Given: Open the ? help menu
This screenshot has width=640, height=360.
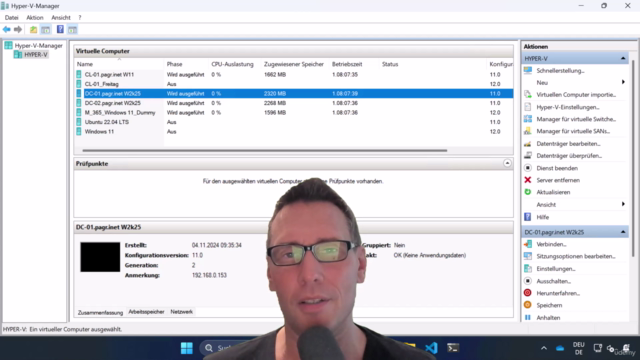Looking at the screenshot, I should [80, 18].
